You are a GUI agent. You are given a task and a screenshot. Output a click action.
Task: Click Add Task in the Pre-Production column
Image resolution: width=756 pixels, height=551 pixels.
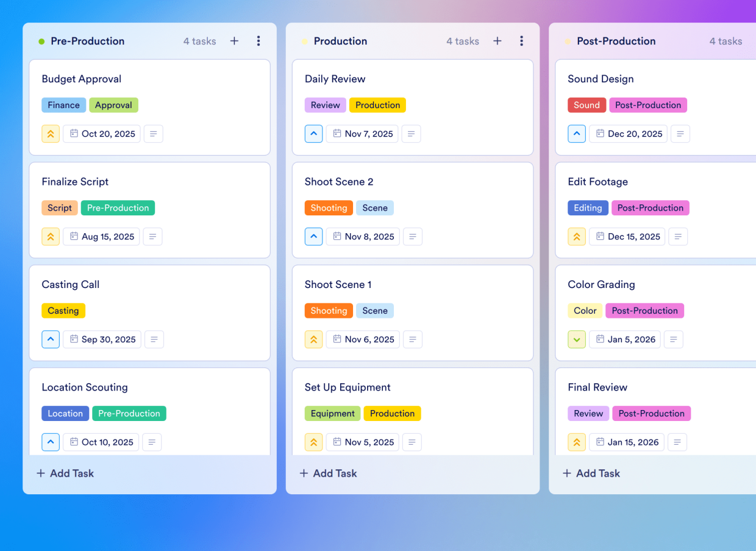click(65, 473)
